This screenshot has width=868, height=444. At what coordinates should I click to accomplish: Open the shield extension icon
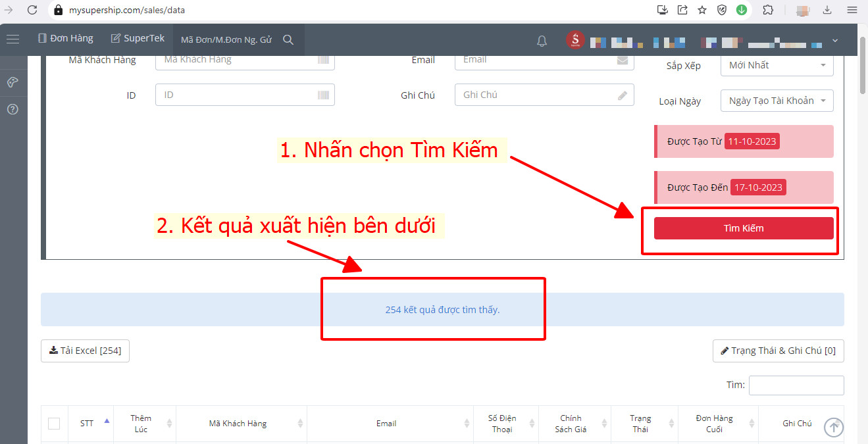pos(722,10)
